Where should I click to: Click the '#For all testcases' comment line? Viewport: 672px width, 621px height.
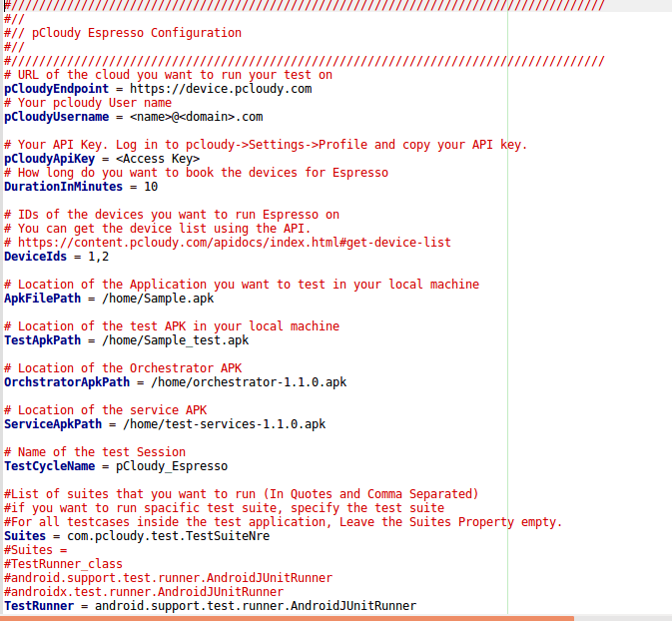[284, 522]
